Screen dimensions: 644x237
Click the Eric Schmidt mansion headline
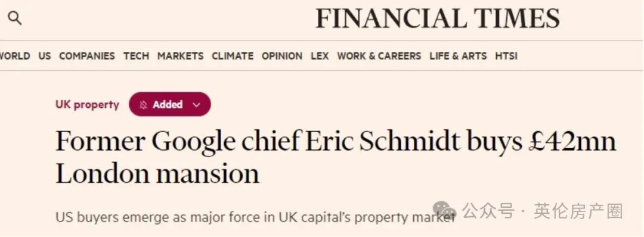(x=336, y=157)
